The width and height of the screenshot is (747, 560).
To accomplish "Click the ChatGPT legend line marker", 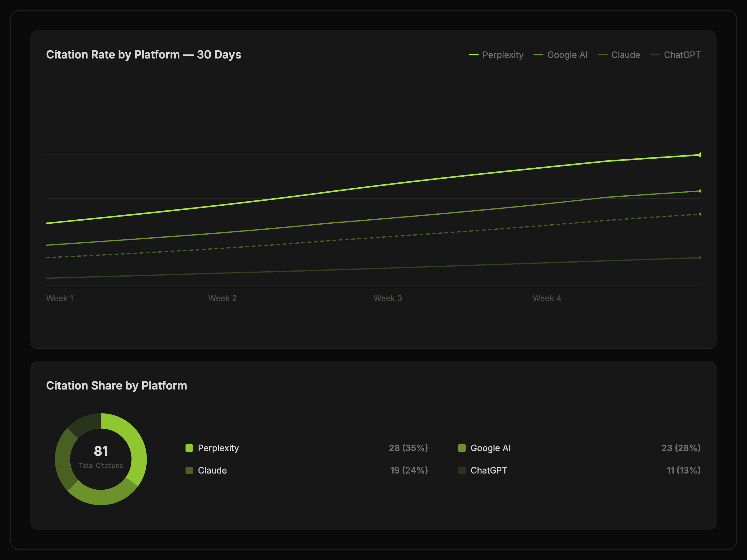I will (655, 55).
